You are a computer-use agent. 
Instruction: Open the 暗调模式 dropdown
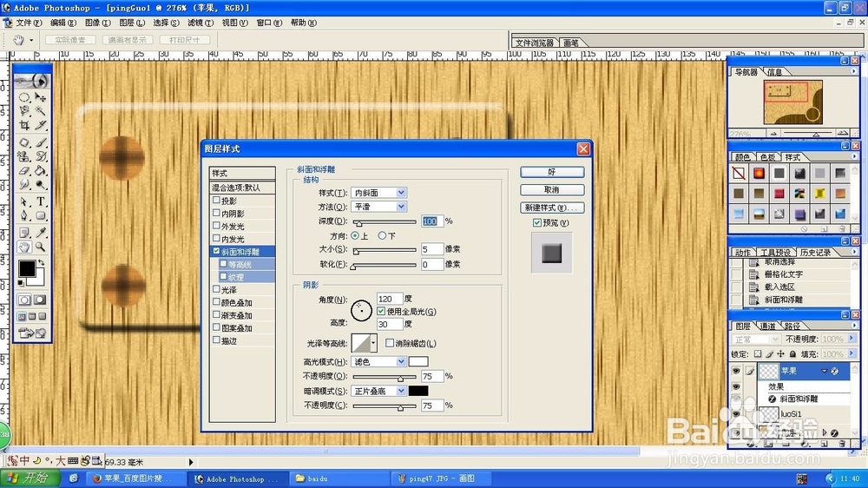(401, 391)
